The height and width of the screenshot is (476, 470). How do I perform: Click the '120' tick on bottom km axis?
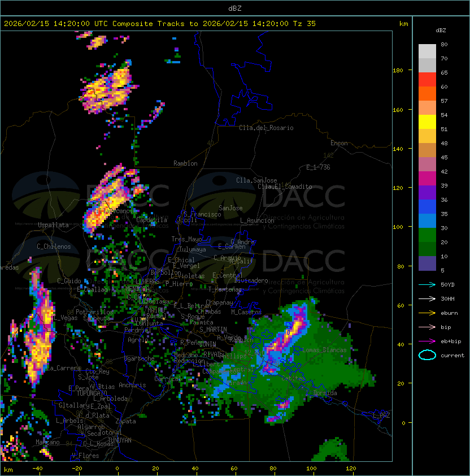coord(351,469)
